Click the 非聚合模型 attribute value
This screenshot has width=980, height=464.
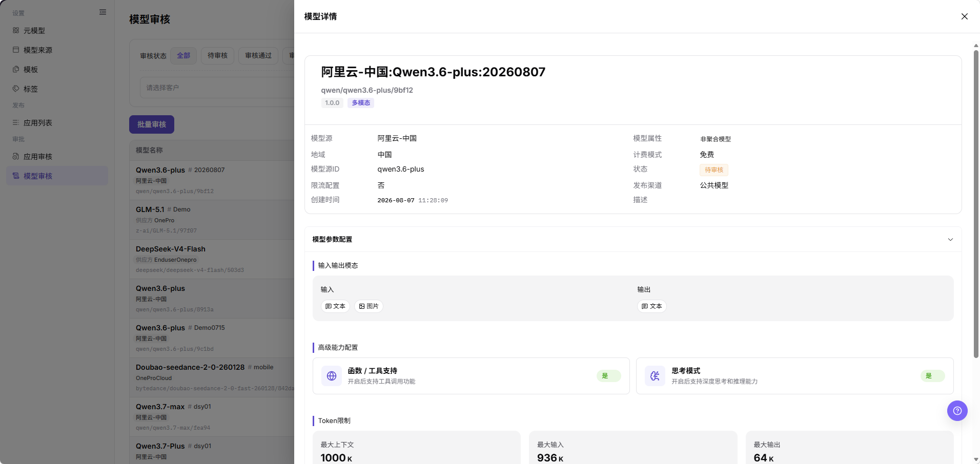716,139
